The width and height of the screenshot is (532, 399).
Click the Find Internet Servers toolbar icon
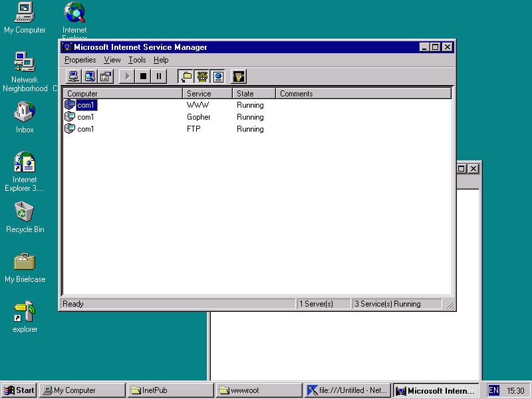(x=90, y=76)
